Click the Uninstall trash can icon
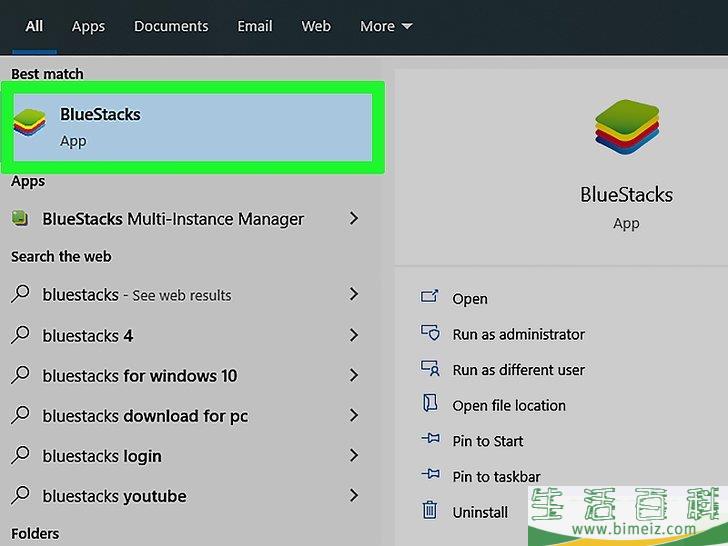This screenshot has height=546, width=728. tap(429, 509)
